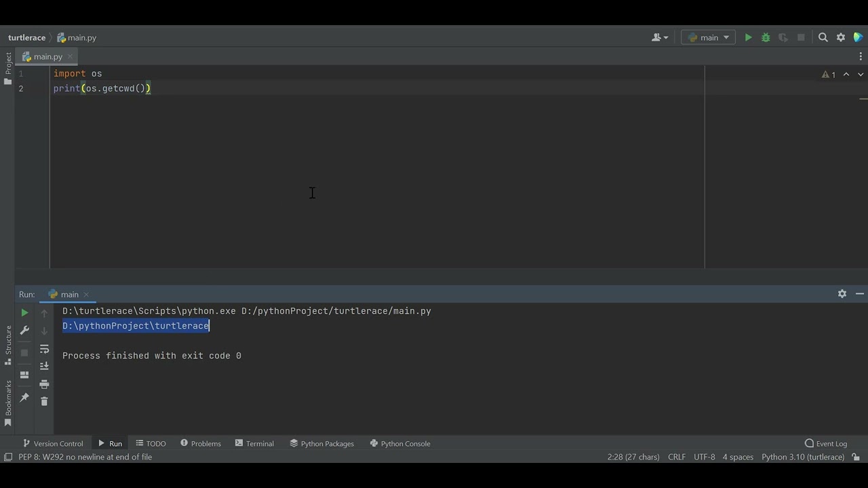Click the warning count indicator in editor
Viewport: 868px width, 488px height.
829,75
